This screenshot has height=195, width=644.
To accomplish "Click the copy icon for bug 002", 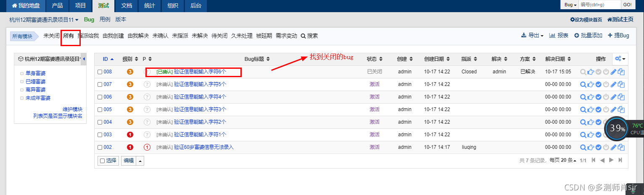I will pos(621,147).
